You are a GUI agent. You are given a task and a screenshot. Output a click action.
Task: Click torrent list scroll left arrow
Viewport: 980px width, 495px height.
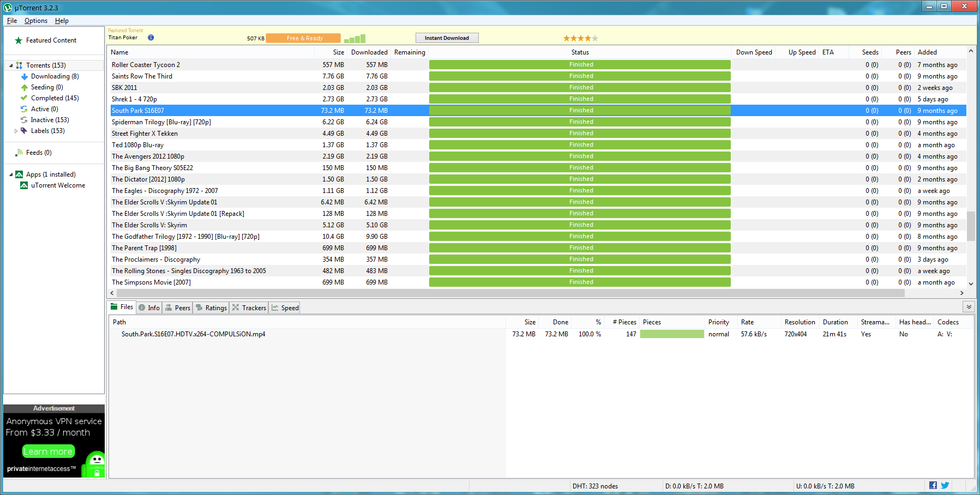(112, 293)
